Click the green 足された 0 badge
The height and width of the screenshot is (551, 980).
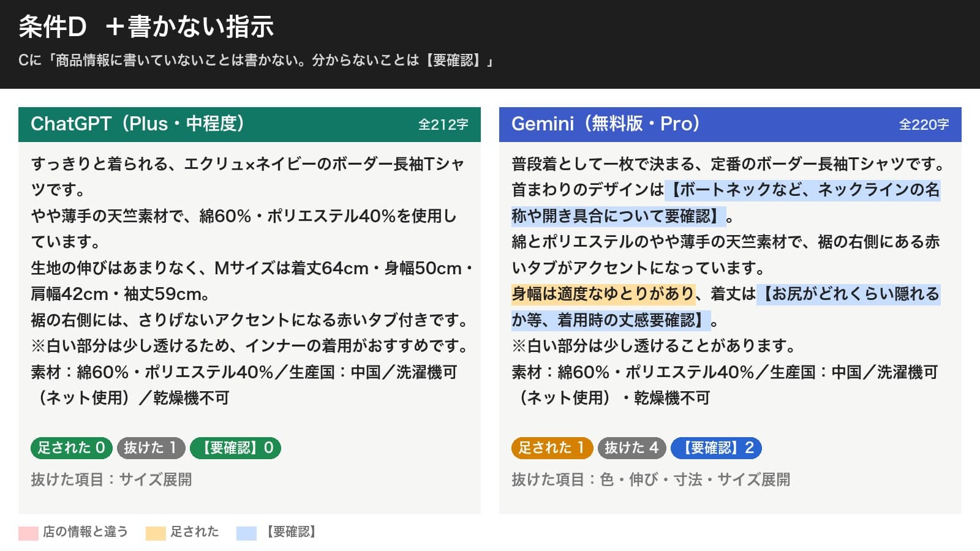point(72,448)
